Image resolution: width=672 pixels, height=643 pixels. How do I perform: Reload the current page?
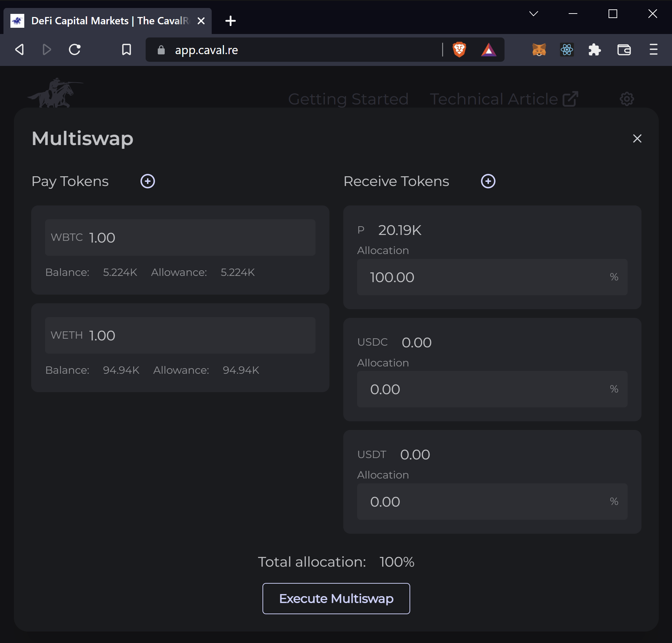click(75, 50)
